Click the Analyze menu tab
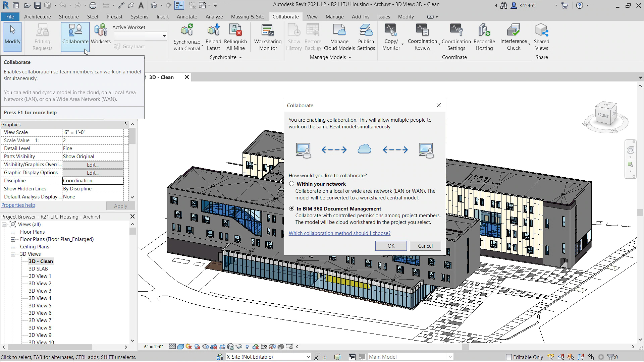The image size is (644, 362). click(x=214, y=16)
